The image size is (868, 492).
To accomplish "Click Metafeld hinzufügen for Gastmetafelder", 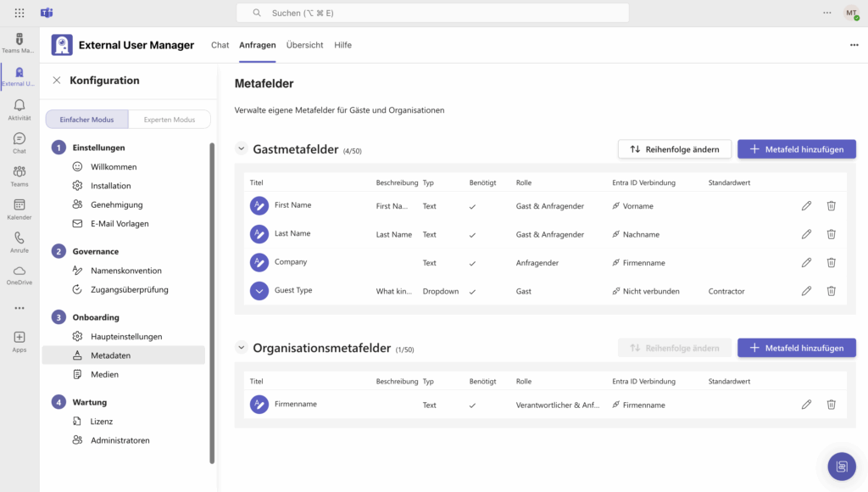I will point(796,149).
